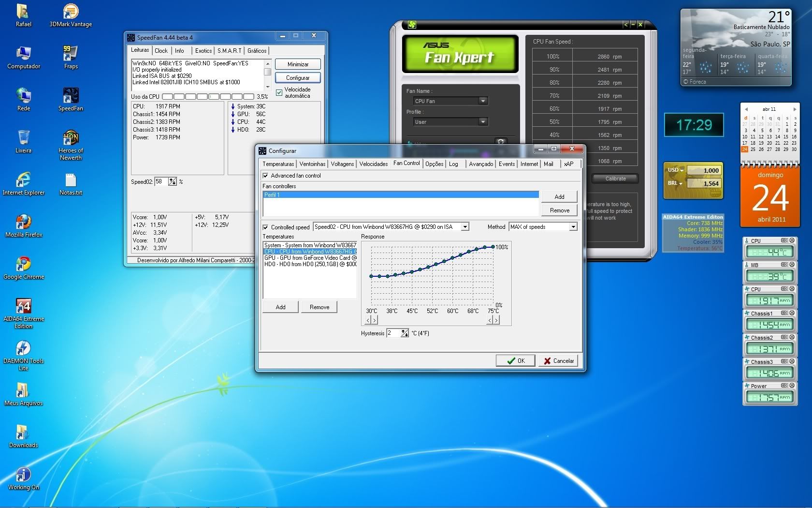Expand the Profile User dropdown in Fan Xpert
Screen dimensions: 812x508
pyautogui.click(x=482, y=121)
